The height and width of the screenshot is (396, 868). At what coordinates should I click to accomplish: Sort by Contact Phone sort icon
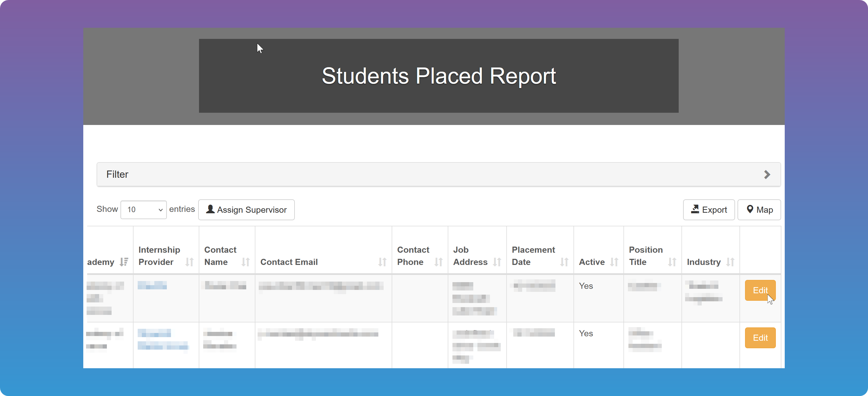coord(438,262)
